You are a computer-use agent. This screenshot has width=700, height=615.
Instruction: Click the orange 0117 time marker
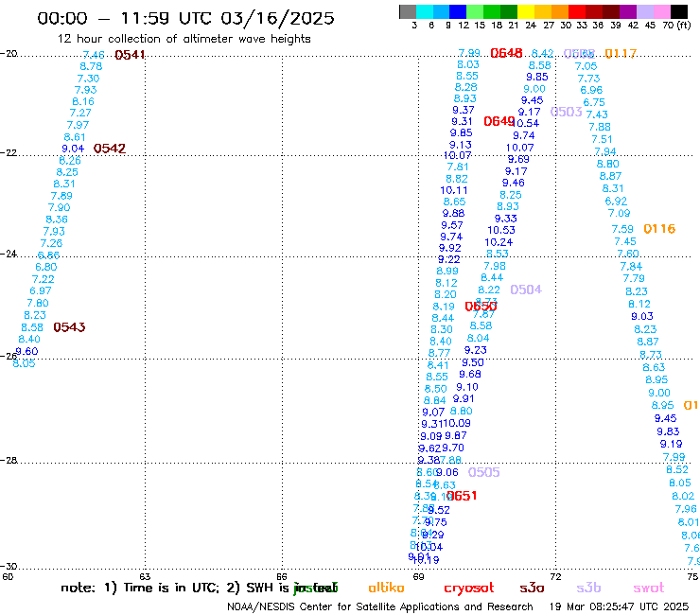pyautogui.click(x=621, y=54)
